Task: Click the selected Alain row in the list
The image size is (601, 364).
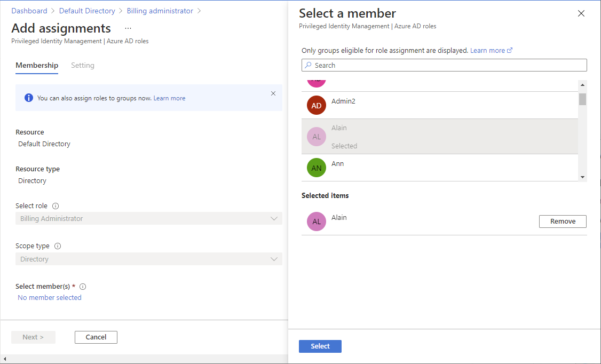Action: [x=440, y=137]
